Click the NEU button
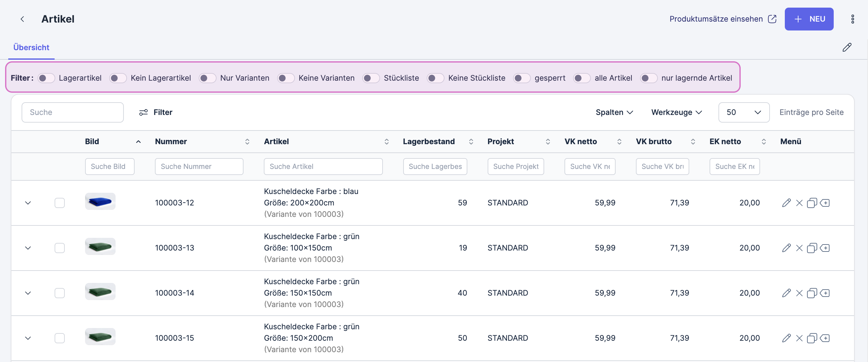Screen dimensions: 868x362 coord(809,19)
